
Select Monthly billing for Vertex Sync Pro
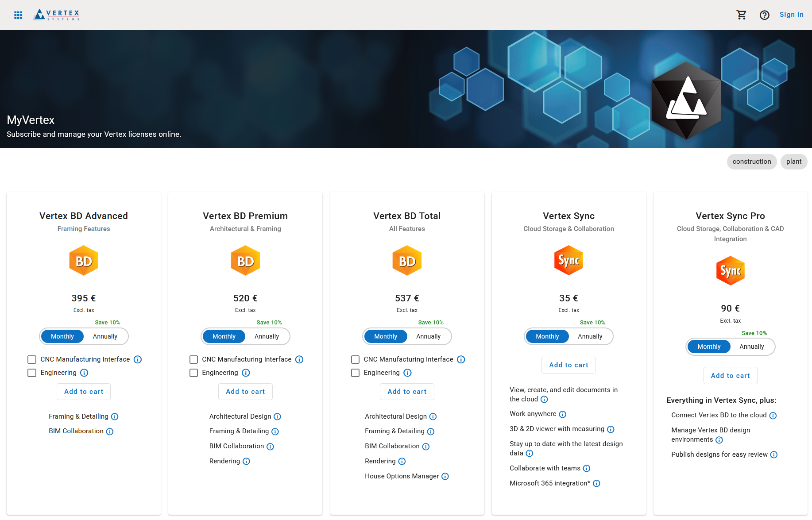[x=709, y=347]
